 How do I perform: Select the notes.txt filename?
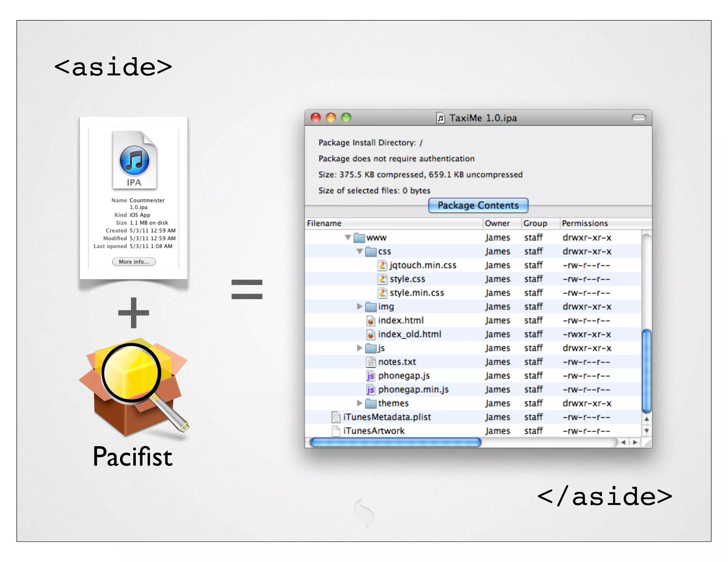[x=397, y=362]
